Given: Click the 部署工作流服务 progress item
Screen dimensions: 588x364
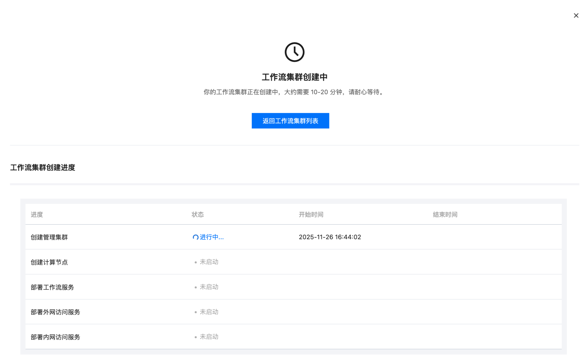Looking at the screenshot, I should click(52, 287).
